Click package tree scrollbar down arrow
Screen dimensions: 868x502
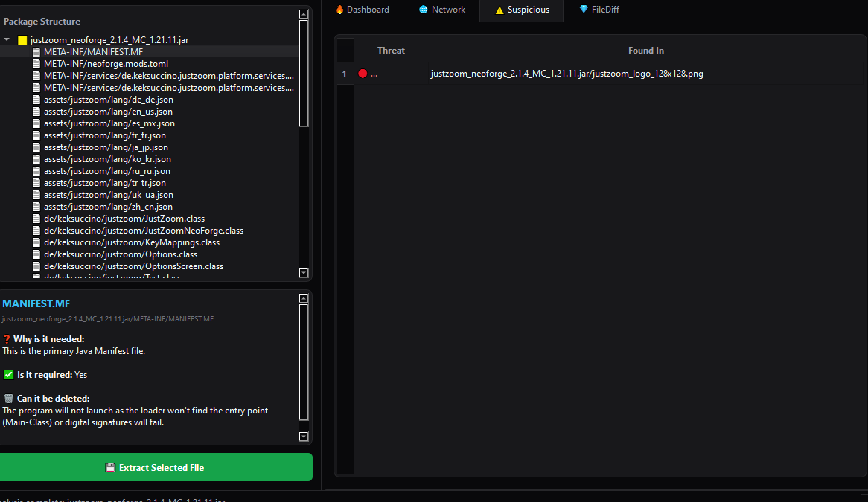click(304, 272)
